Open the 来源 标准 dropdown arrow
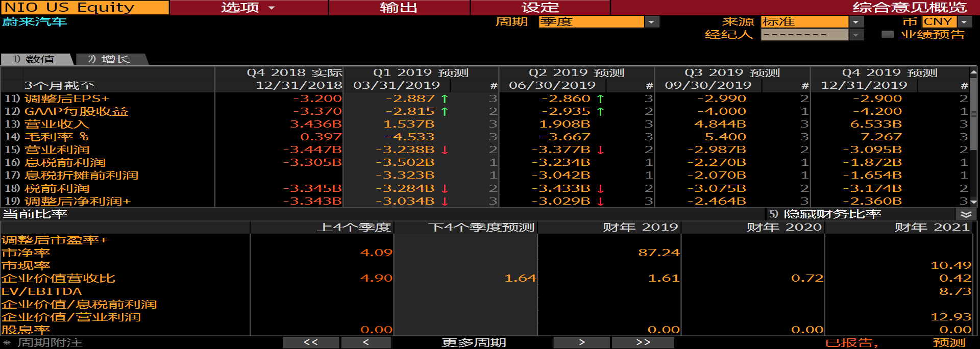The height and width of the screenshot is (349, 980). [856, 22]
